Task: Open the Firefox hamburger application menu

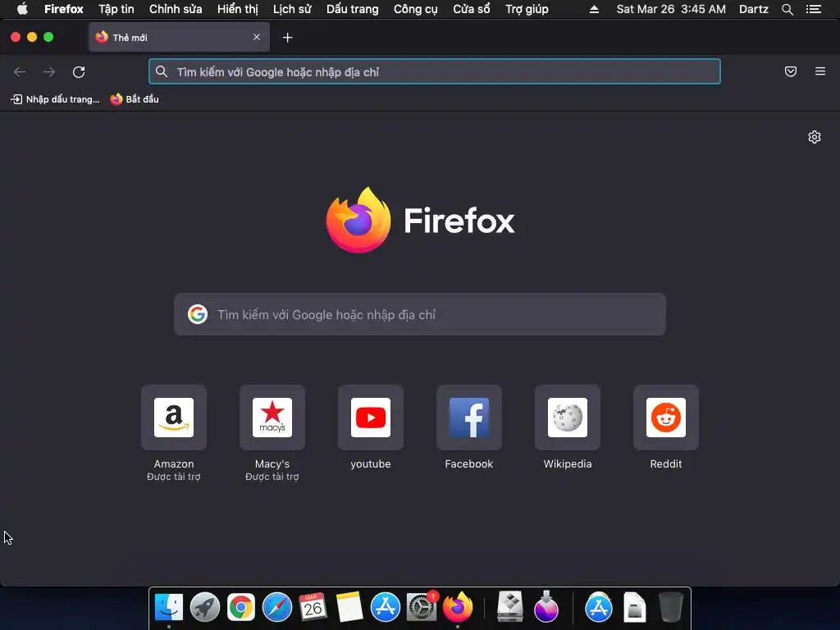Action: [820, 71]
